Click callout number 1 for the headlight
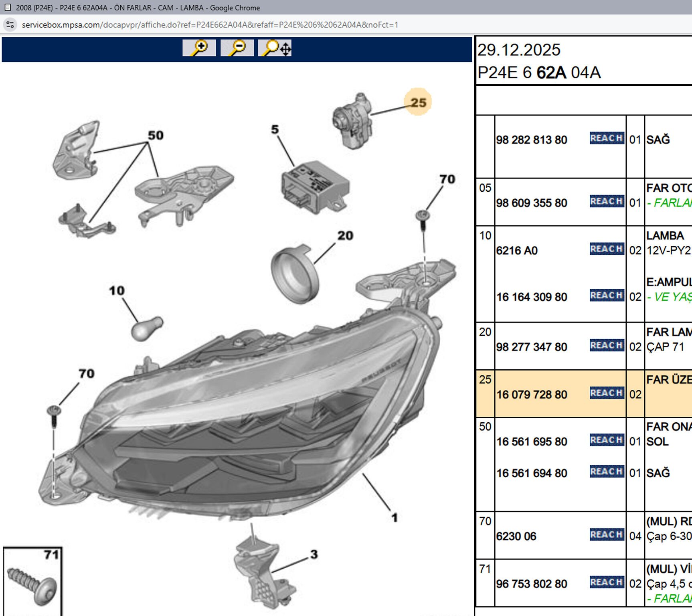692x616 pixels. 395,518
